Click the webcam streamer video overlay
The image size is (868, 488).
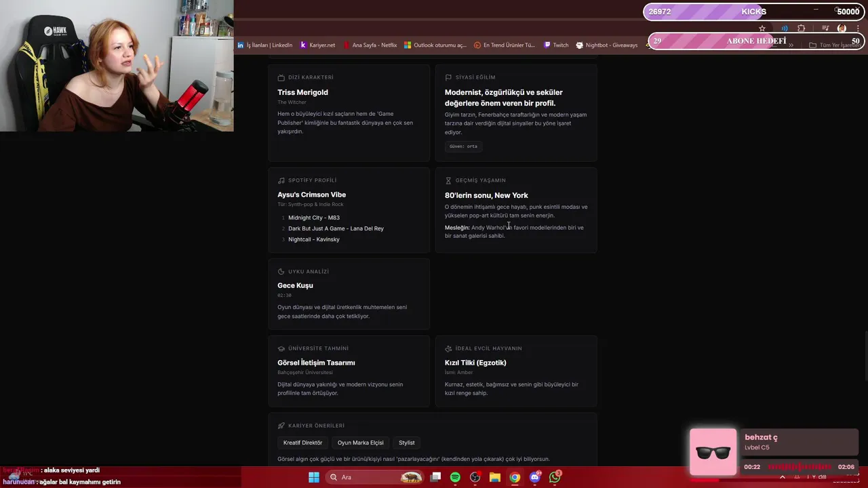coord(117,66)
